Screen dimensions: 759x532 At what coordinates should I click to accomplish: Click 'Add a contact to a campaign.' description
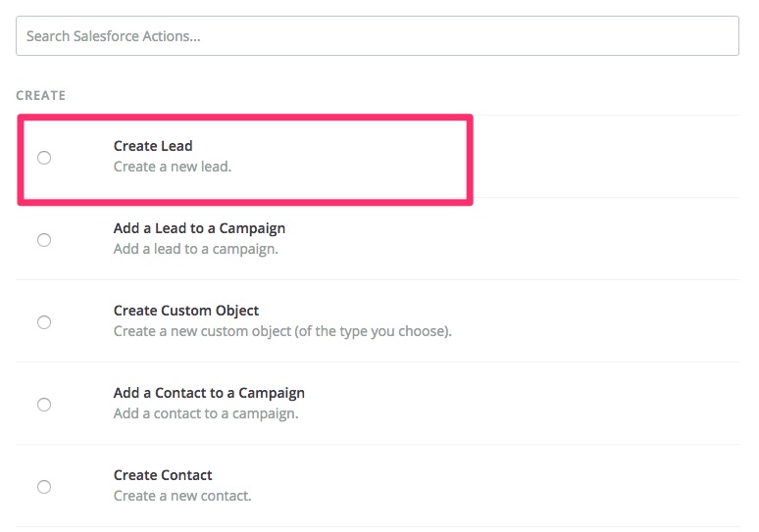(206, 413)
